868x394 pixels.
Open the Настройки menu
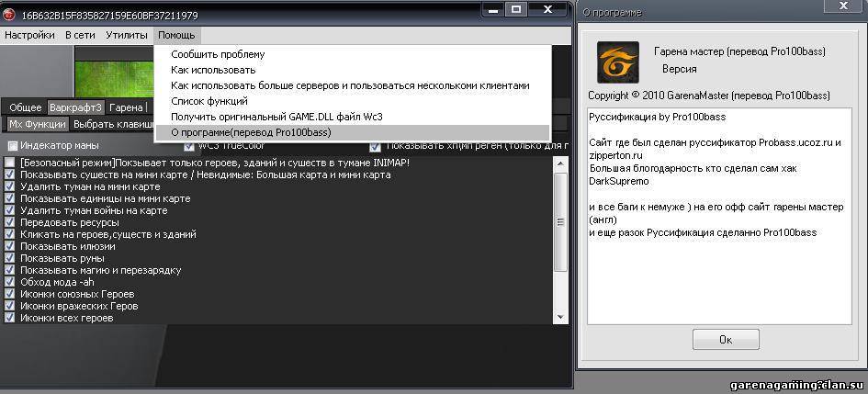click(x=29, y=35)
